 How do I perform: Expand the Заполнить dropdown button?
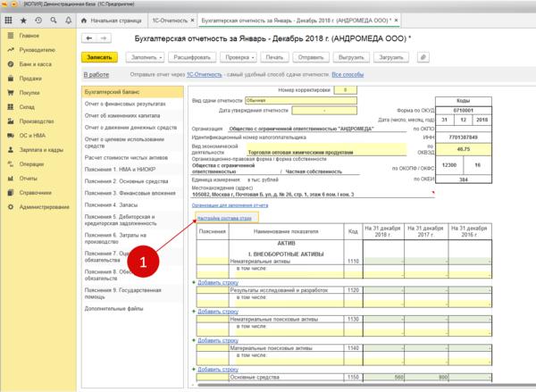pos(146,57)
